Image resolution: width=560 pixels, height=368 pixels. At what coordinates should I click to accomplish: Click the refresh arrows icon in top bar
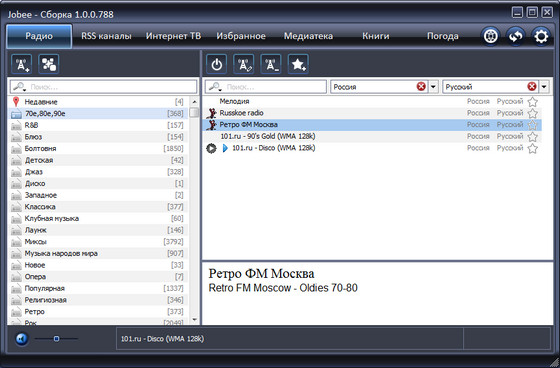(516, 36)
